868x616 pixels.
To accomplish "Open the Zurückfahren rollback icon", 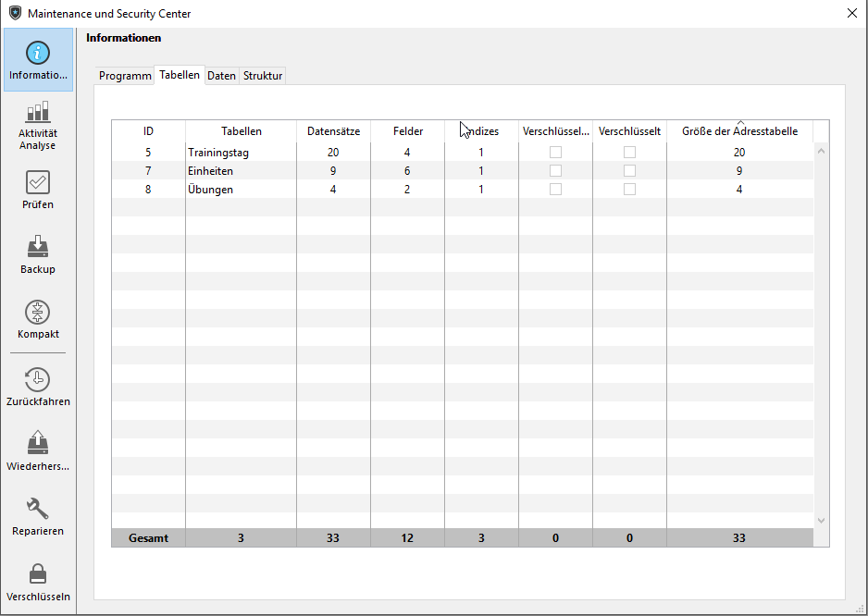I will click(x=38, y=379).
